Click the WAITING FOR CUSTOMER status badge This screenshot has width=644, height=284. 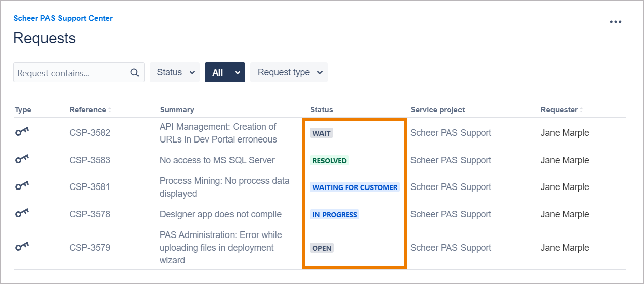click(355, 187)
